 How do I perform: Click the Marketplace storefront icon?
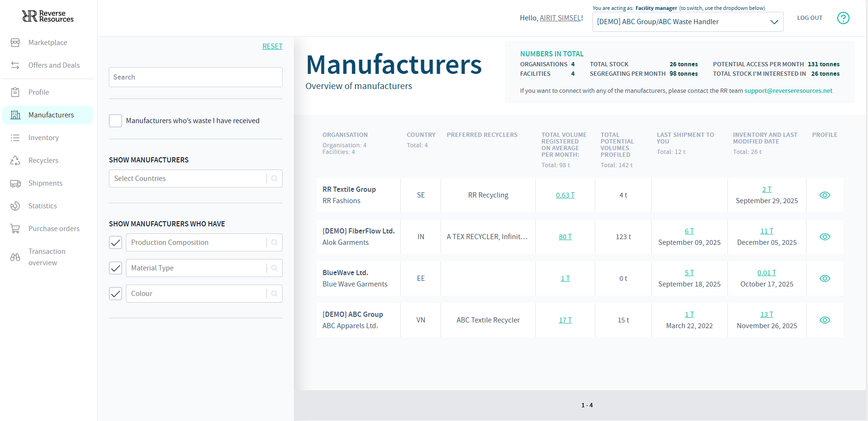pyautogui.click(x=15, y=43)
